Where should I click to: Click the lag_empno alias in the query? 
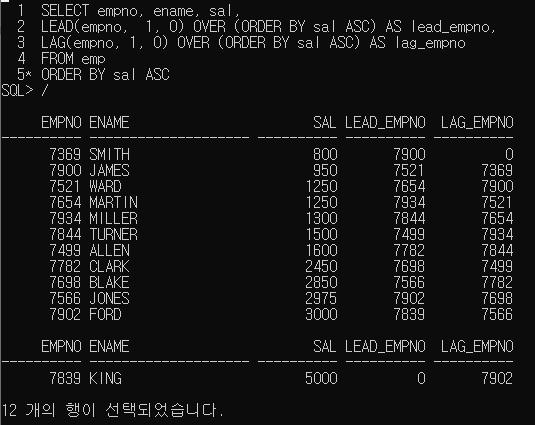[x=430, y=43]
